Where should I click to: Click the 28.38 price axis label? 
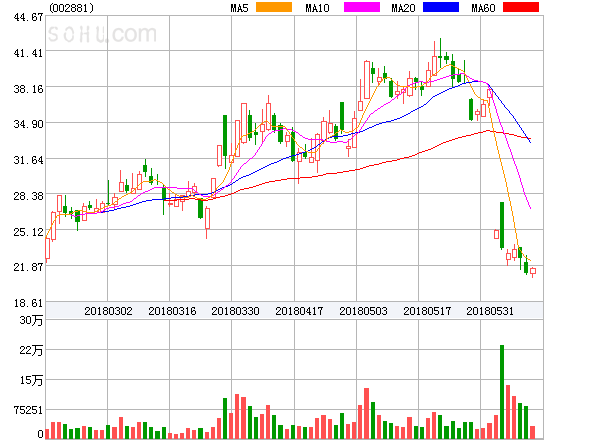click(28, 196)
